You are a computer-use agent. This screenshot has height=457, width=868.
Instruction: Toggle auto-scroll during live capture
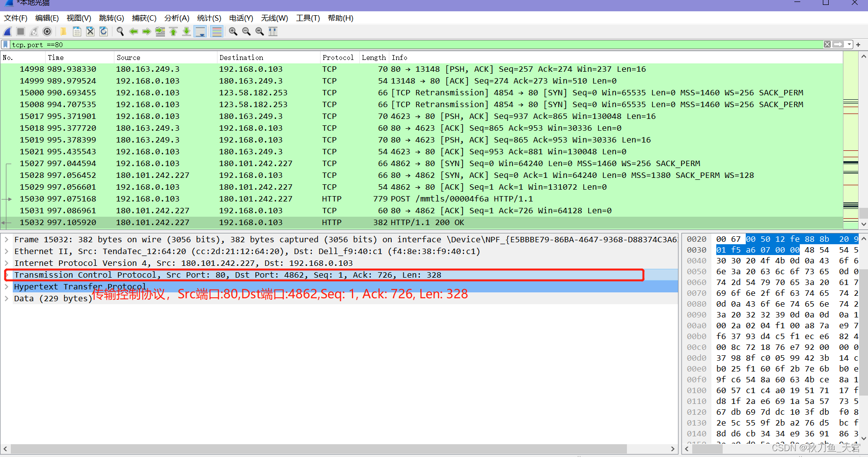200,31
